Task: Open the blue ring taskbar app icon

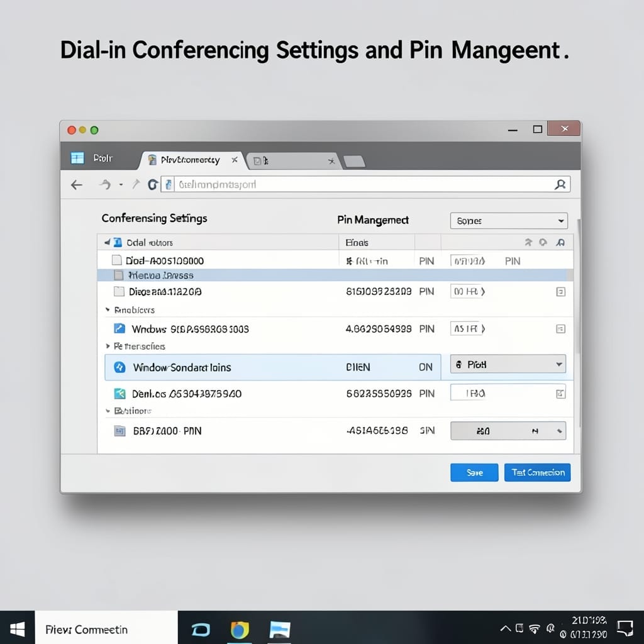Action: [x=201, y=629]
